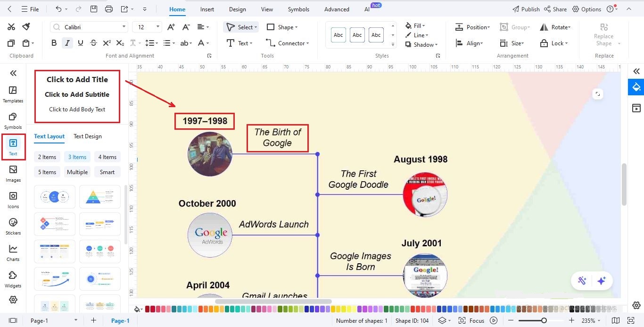
Task: Switch to the Text Design tab
Action: 87,136
